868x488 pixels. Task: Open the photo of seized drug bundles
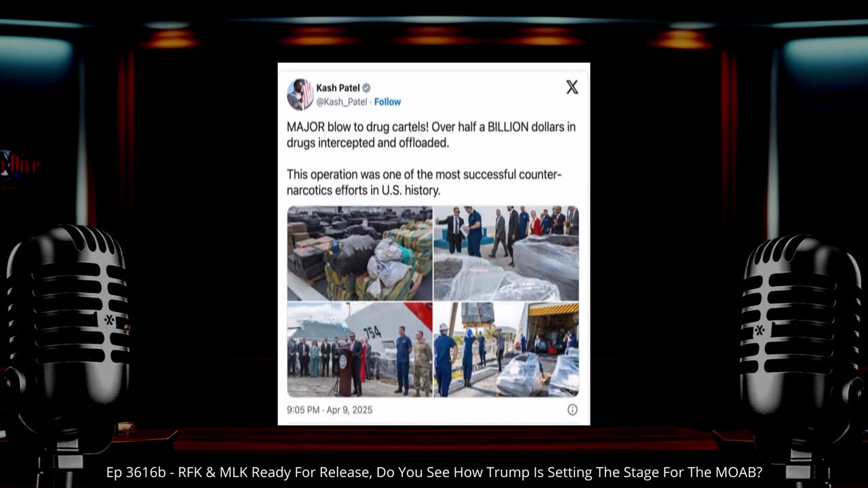click(x=359, y=253)
